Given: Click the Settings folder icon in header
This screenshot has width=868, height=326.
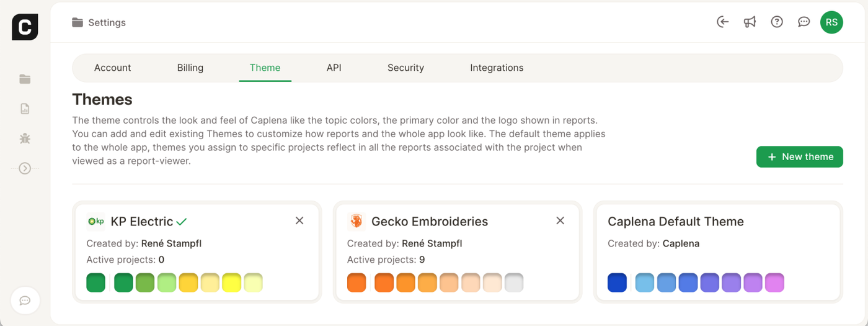Looking at the screenshot, I should click(77, 22).
